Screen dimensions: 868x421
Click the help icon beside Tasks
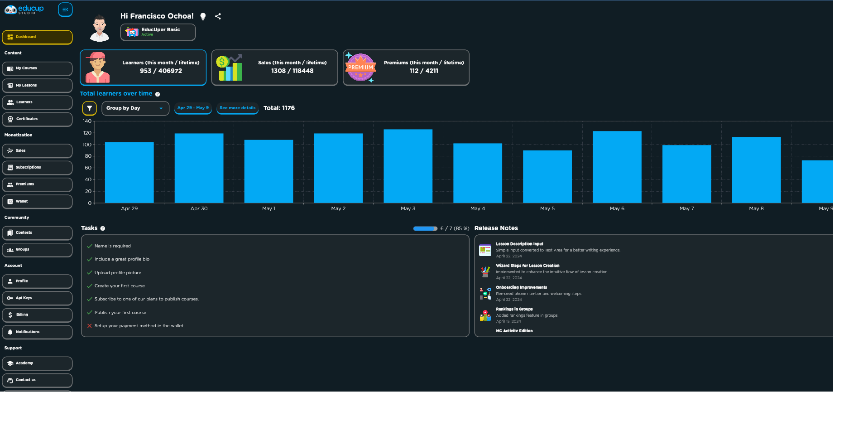pos(103,228)
